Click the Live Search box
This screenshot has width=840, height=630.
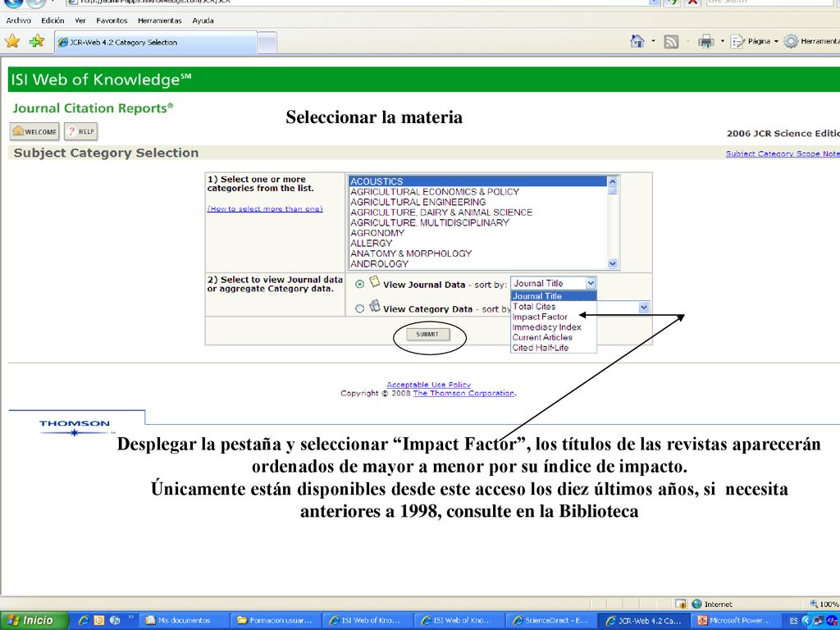769,2
